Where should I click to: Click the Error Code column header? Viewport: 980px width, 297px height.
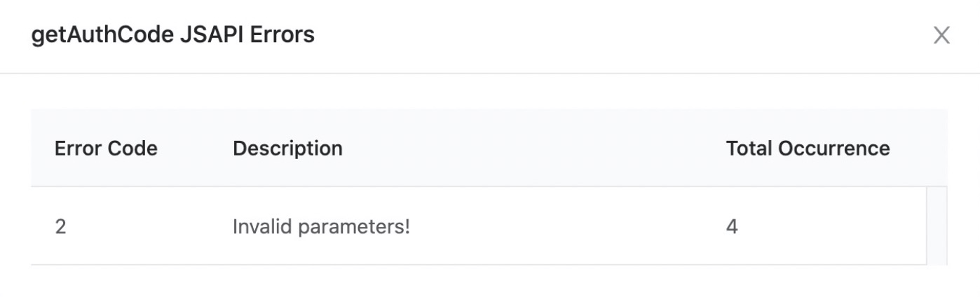tap(106, 148)
